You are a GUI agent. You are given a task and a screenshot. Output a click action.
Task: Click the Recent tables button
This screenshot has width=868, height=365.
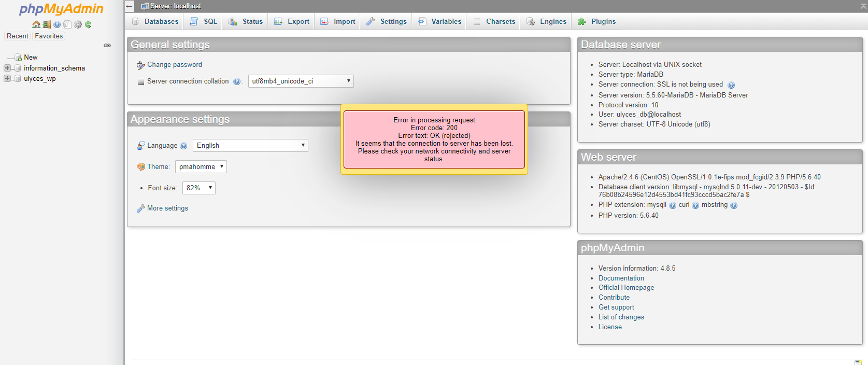18,36
